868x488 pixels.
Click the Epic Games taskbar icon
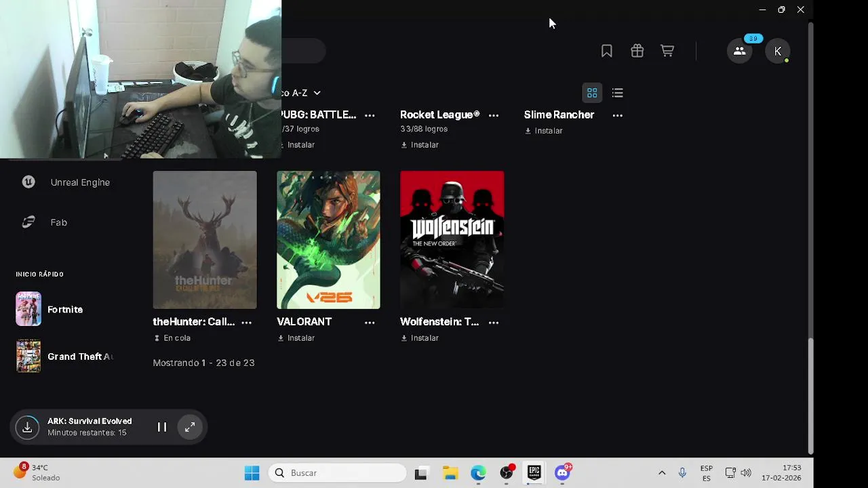pyautogui.click(x=534, y=473)
